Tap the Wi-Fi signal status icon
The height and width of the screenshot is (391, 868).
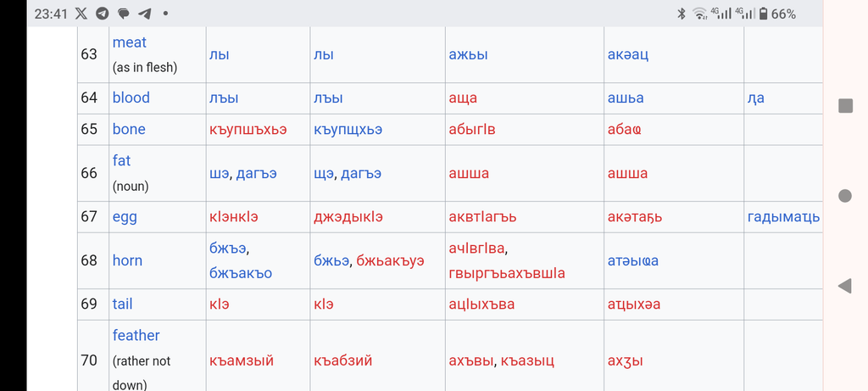(699, 14)
